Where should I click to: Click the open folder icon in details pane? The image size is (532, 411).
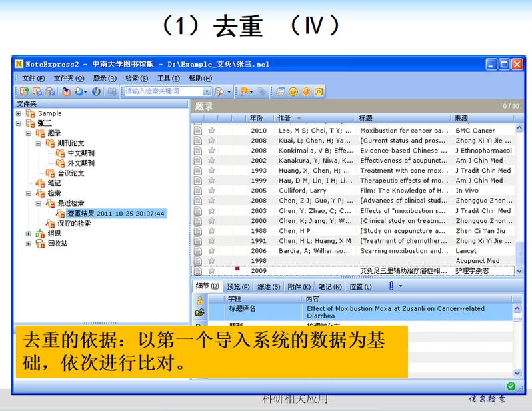pos(200,312)
